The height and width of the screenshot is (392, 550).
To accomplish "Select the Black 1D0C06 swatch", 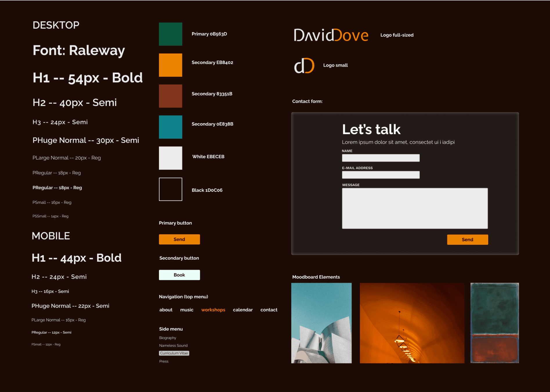I will coord(170,189).
